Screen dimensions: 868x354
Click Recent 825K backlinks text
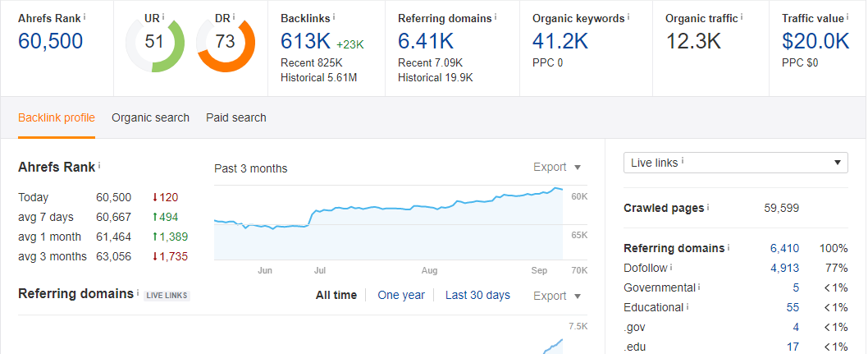(312, 62)
